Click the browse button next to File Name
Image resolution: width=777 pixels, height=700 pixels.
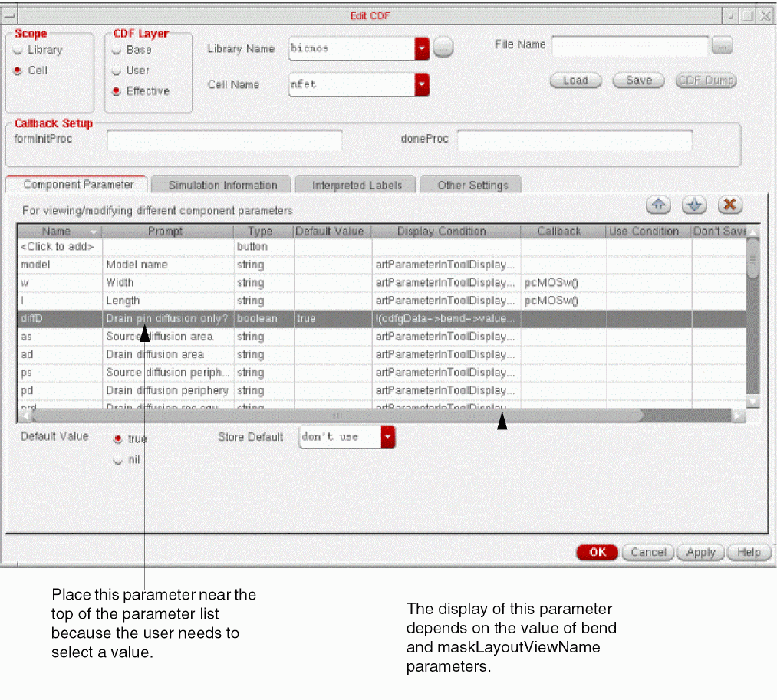722,45
